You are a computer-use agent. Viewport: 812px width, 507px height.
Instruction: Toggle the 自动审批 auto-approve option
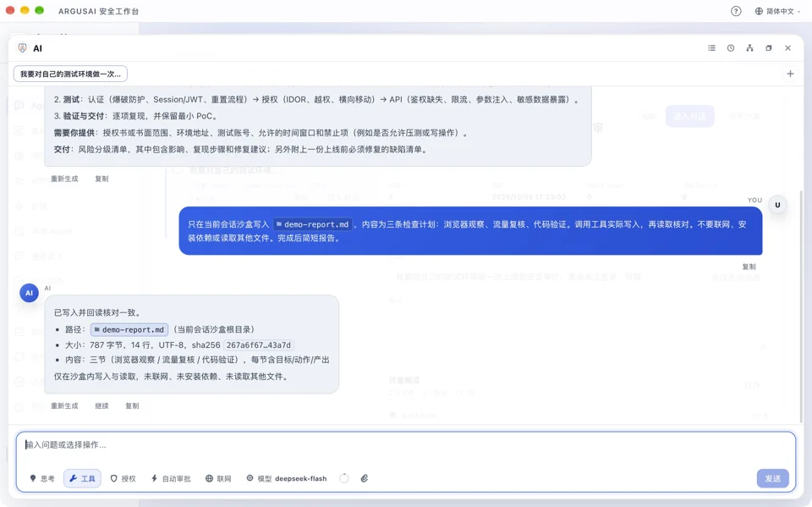tap(171, 478)
